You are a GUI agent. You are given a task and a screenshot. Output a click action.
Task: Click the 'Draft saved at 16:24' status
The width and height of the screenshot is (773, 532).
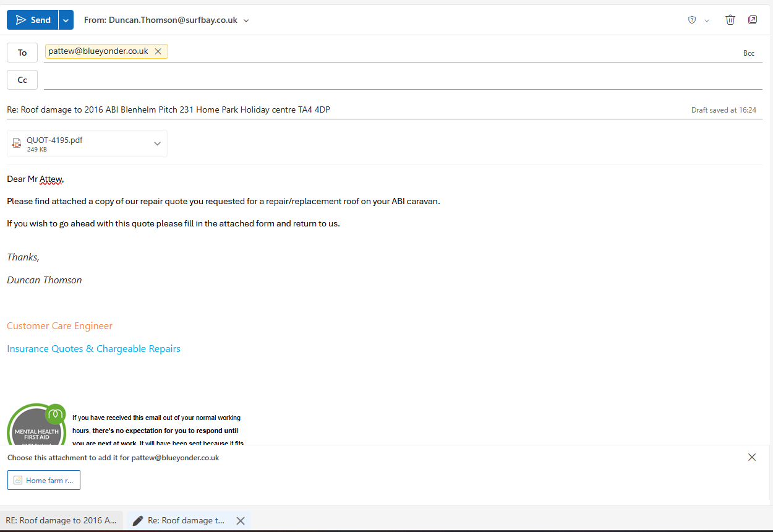coord(724,110)
